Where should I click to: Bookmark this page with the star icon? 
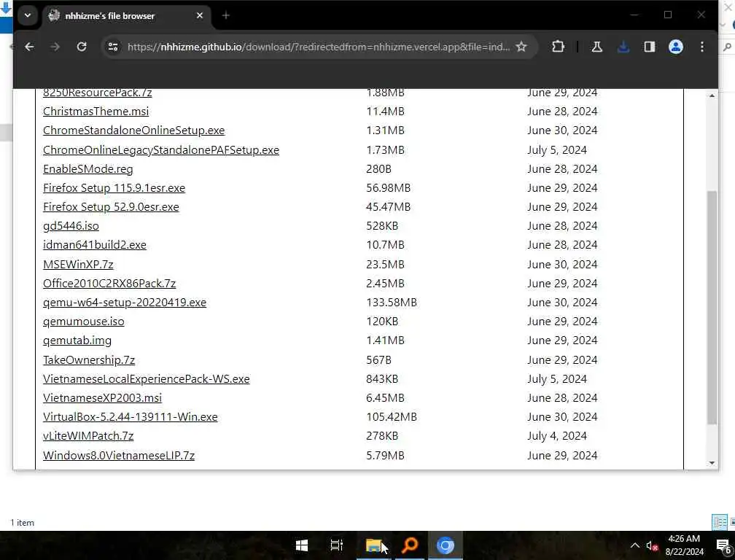[x=521, y=47]
